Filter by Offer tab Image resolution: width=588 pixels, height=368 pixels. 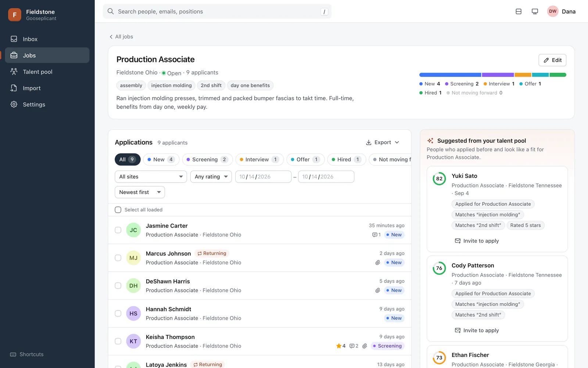pyautogui.click(x=305, y=159)
